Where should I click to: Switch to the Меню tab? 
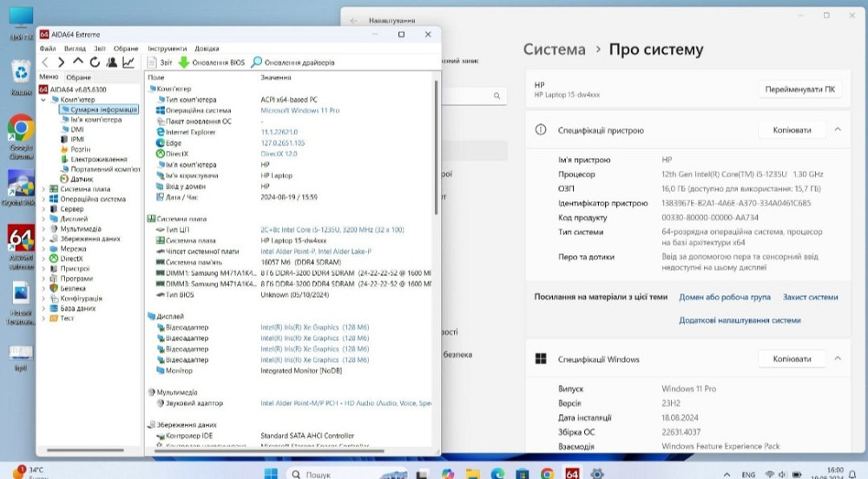(49, 77)
